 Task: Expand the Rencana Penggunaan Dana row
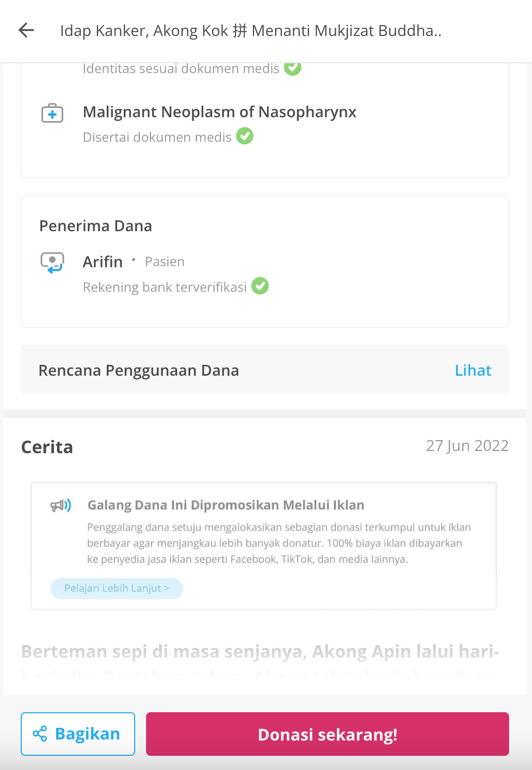[265, 370]
